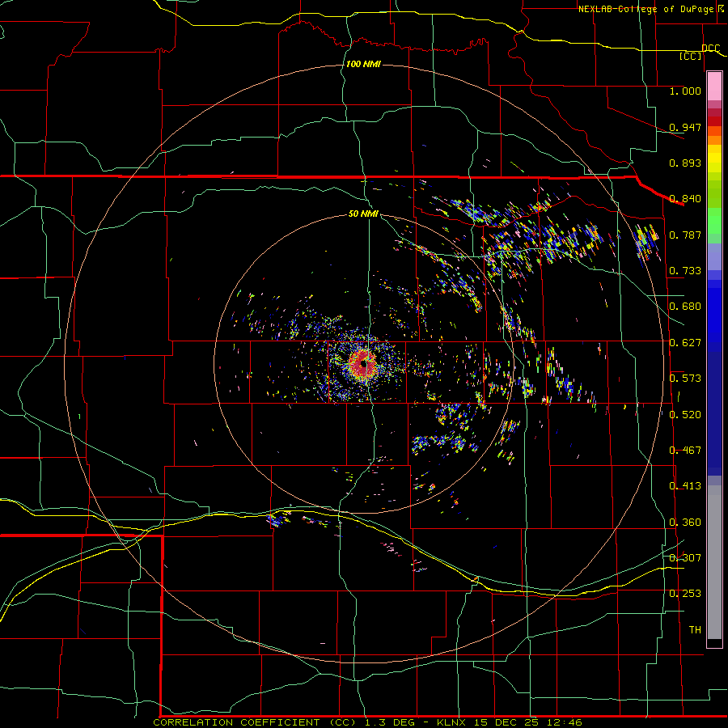Click the 0.413 color scale value
Image resolution: width=728 pixels, height=728 pixels.
click(685, 486)
